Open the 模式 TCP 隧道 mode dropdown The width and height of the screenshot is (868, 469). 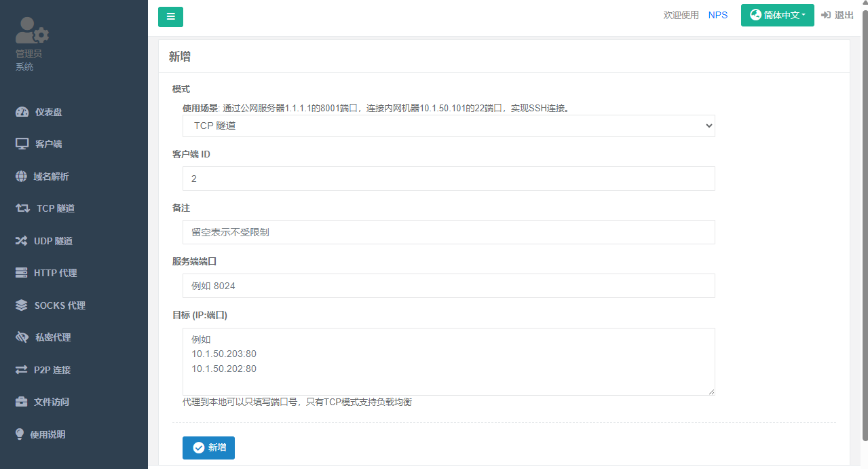click(x=449, y=126)
